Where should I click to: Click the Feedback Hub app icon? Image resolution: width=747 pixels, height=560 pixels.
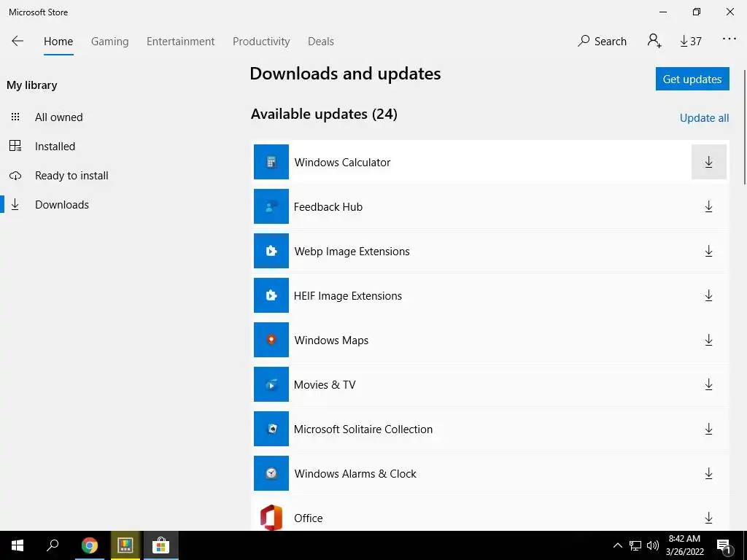click(271, 206)
